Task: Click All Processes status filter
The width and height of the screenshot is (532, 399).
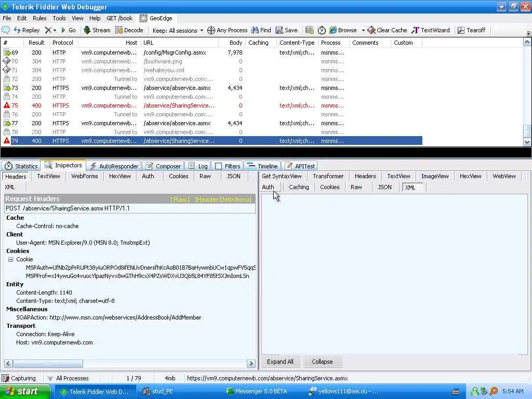Action: pyautogui.click(x=68, y=378)
